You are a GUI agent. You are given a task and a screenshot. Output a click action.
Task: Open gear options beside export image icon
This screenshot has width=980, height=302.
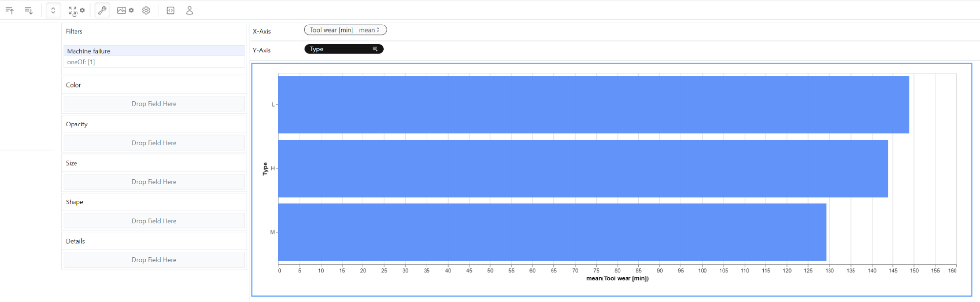(x=131, y=10)
